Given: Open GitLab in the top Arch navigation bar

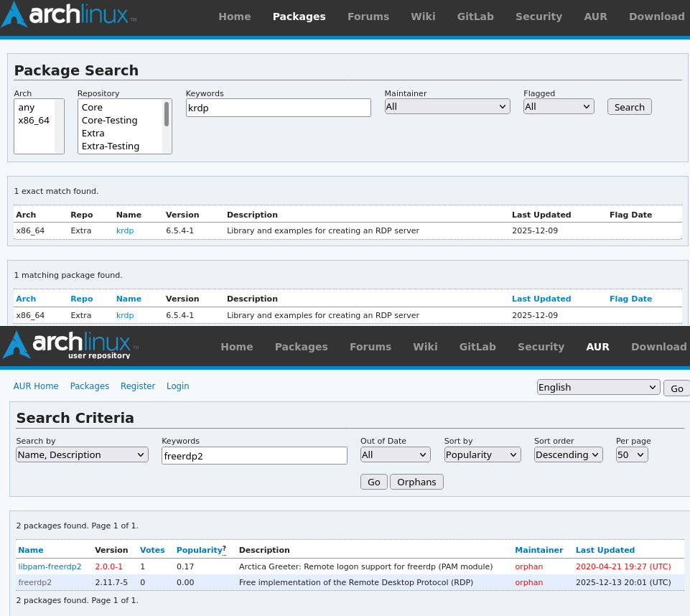Looking at the screenshot, I should point(475,17).
